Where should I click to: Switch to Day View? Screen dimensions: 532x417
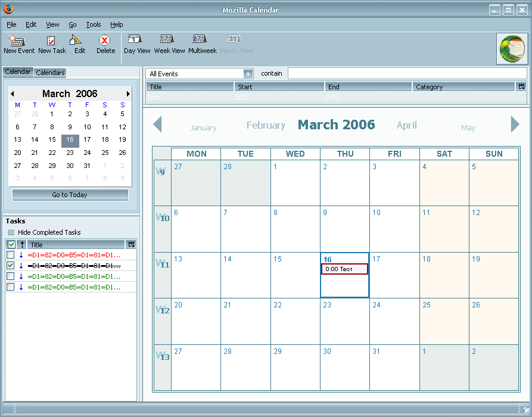click(x=137, y=45)
